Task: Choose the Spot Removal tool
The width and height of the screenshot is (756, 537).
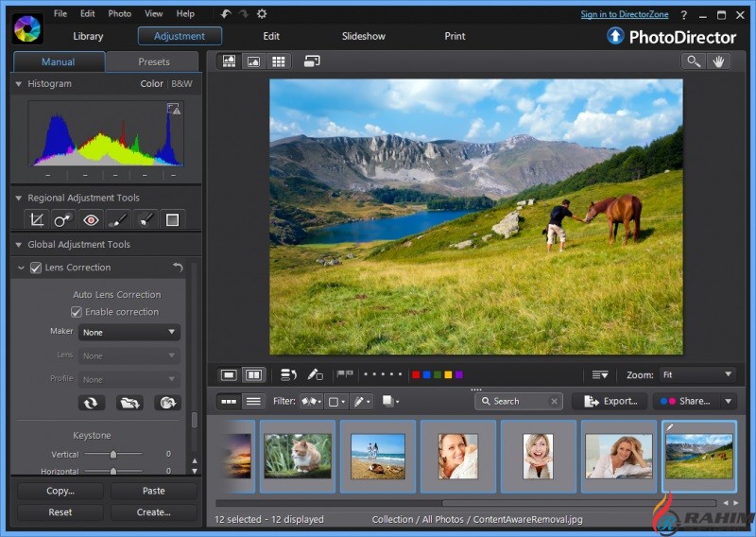Action: [x=63, y=220]
